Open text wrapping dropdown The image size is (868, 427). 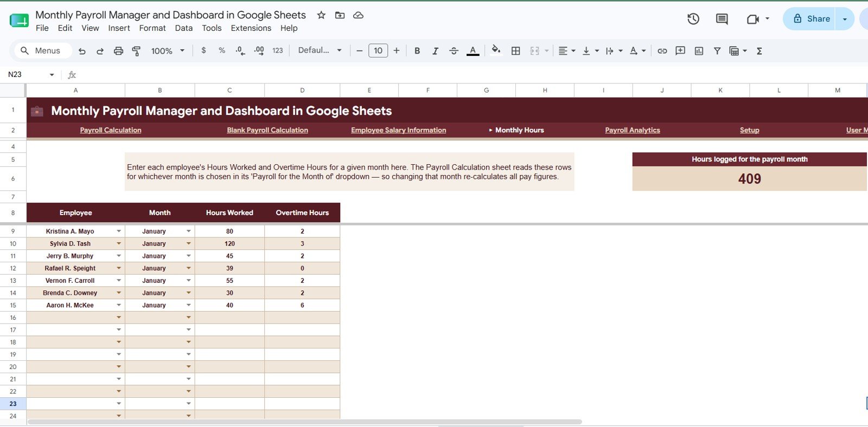pos(614,50)
